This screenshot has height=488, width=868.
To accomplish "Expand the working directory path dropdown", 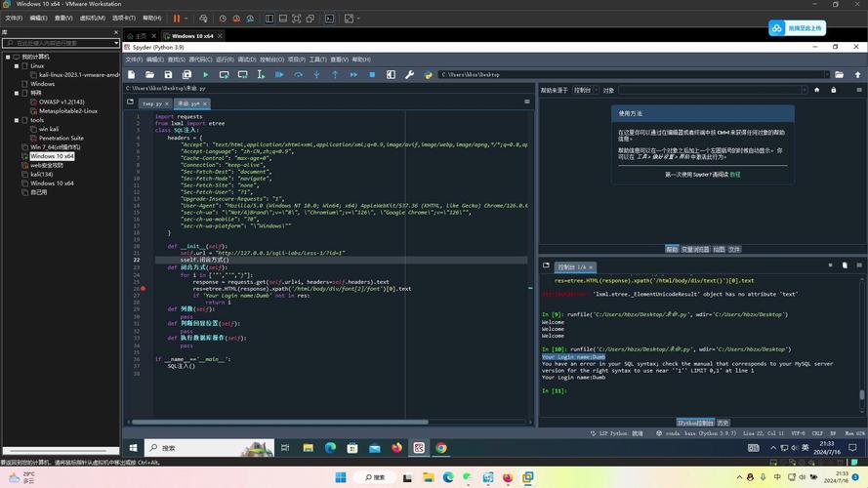I will coord(826,74).
